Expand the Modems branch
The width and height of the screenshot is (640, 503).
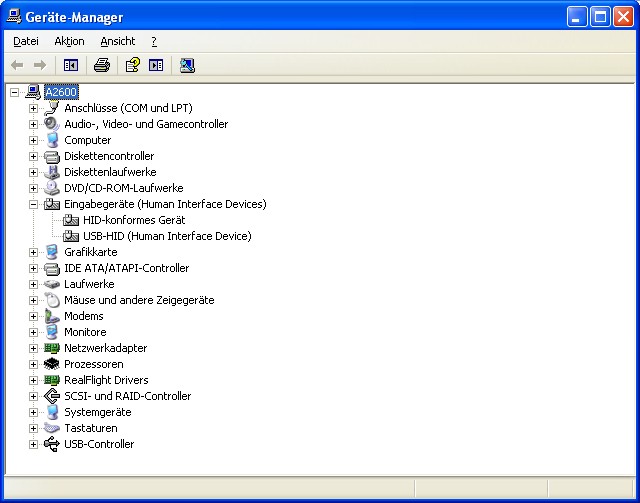coord(33,316)
